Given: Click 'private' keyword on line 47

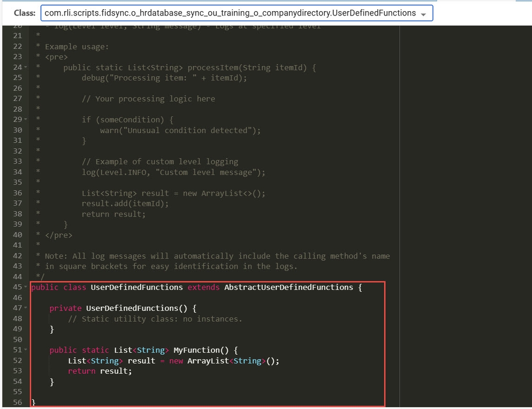Looking at the screenshot, I should (65, 308).
